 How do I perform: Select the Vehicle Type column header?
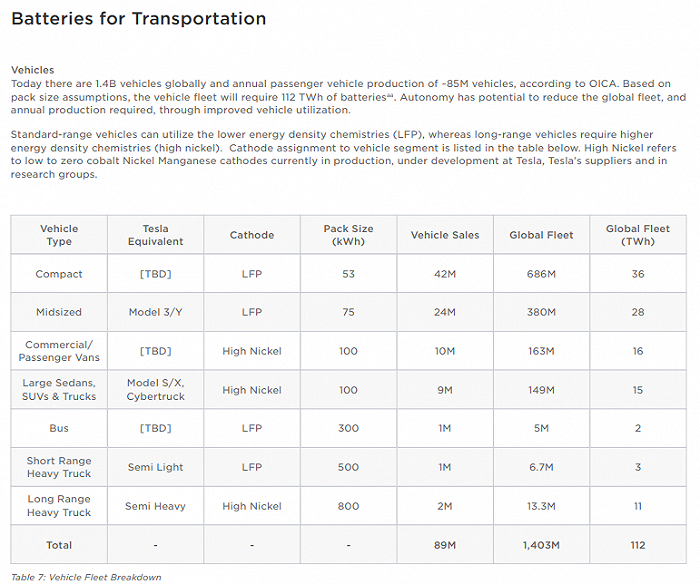click(x=59, y=235)
